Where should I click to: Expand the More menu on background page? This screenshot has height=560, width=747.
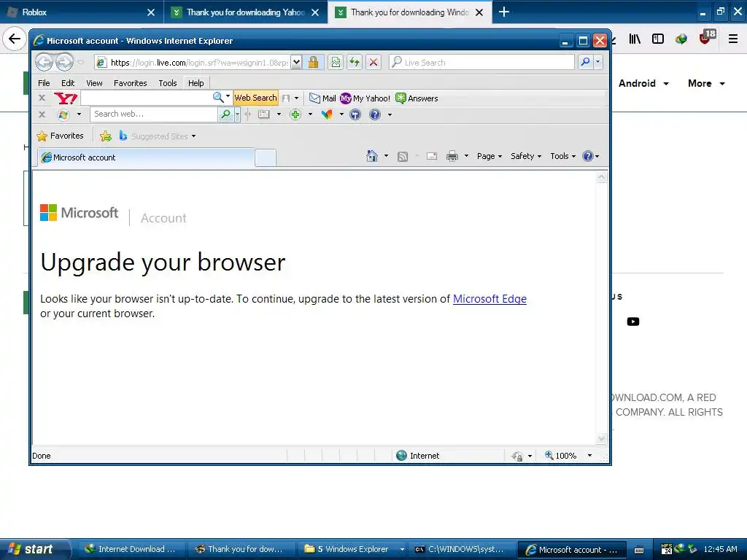tap(706, 83)
